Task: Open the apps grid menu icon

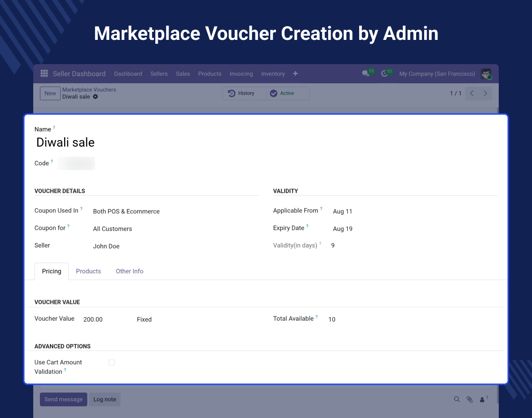Action: click(44, 73)
